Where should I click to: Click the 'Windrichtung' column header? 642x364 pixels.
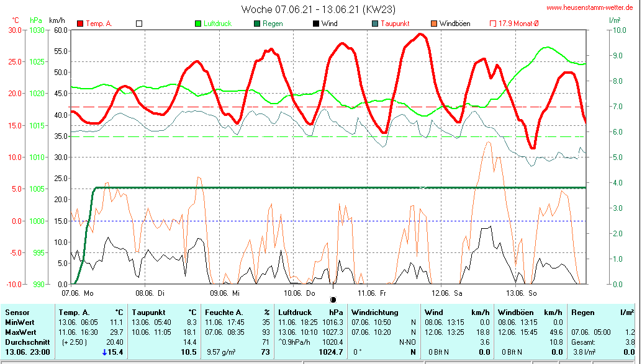pyautogui.click(x=374, y=313)
